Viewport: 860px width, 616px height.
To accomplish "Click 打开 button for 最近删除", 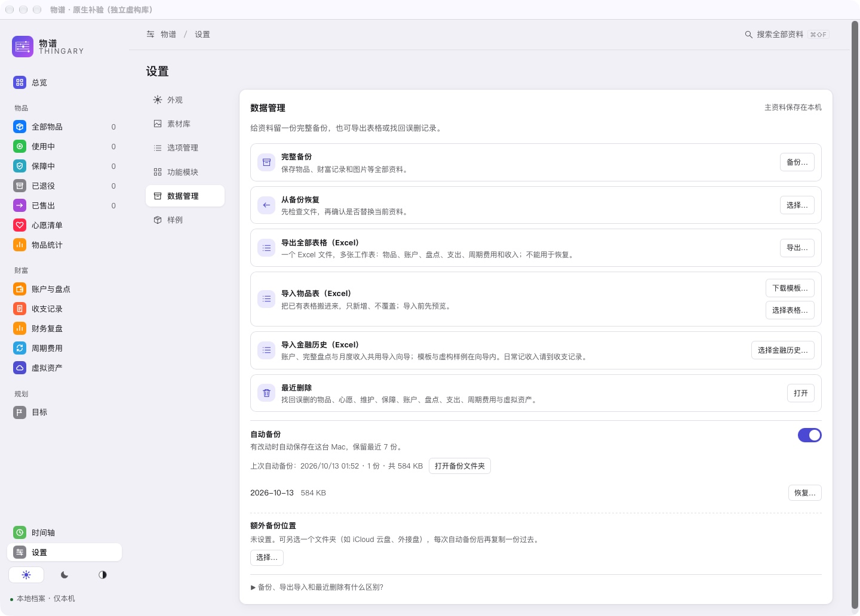I will click(x=801, y=393).
